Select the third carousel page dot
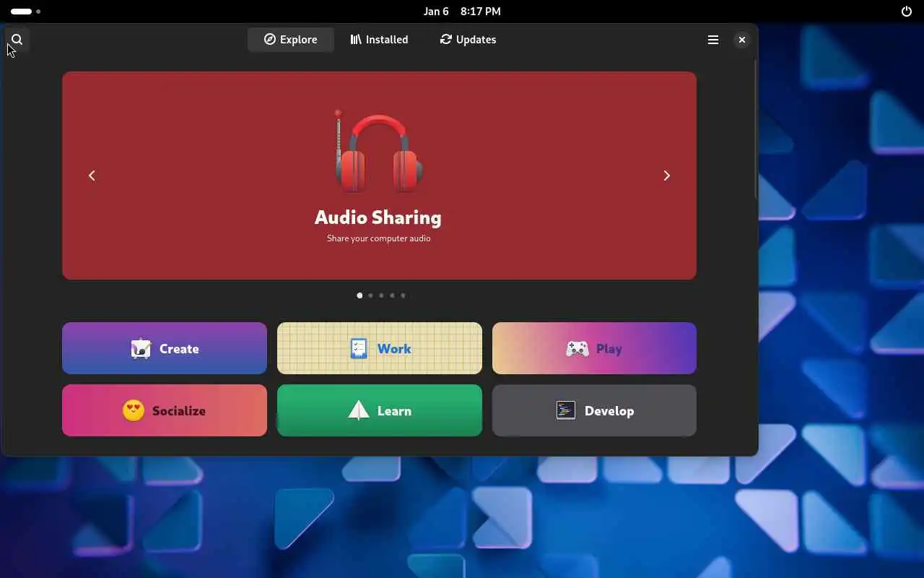Screen dimensions: 924x578 pyautogui.click(x=381, y=296)
